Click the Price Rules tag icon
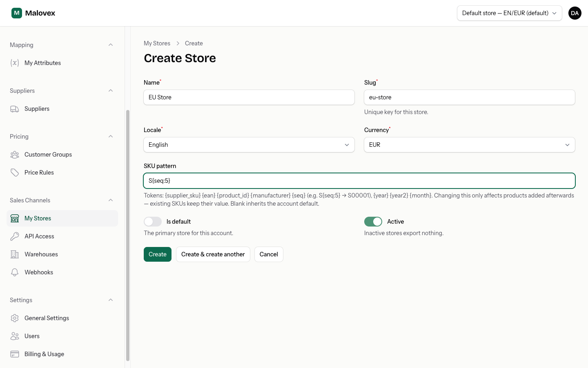588x368 pixels. pyautogui.click(x=15, y=173)
